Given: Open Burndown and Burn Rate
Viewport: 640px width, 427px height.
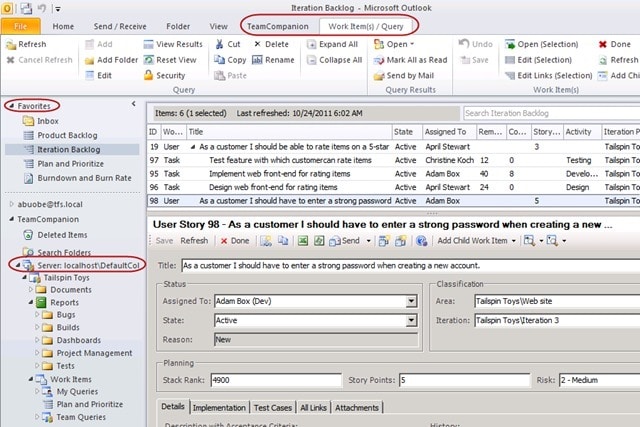Looking at the screenshot, I should [84, 178].
